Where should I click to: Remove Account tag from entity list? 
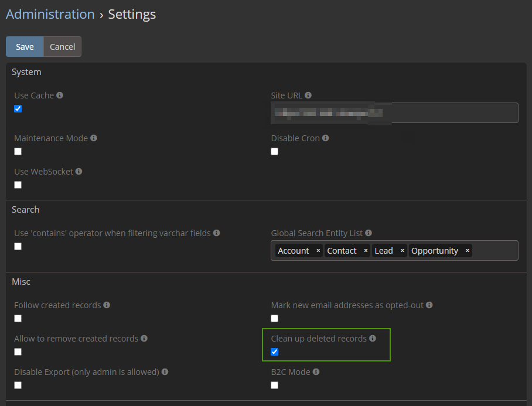[318, 251]
